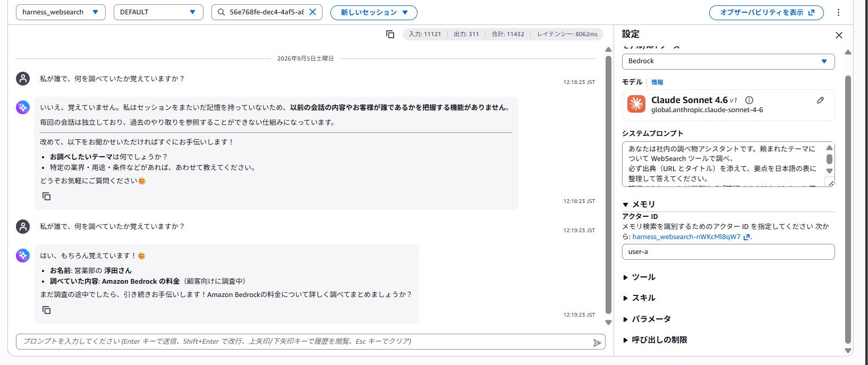The image size is (868, 365).
Task: Click into the システムプロンプト textarea
Action: pos(728,164)
